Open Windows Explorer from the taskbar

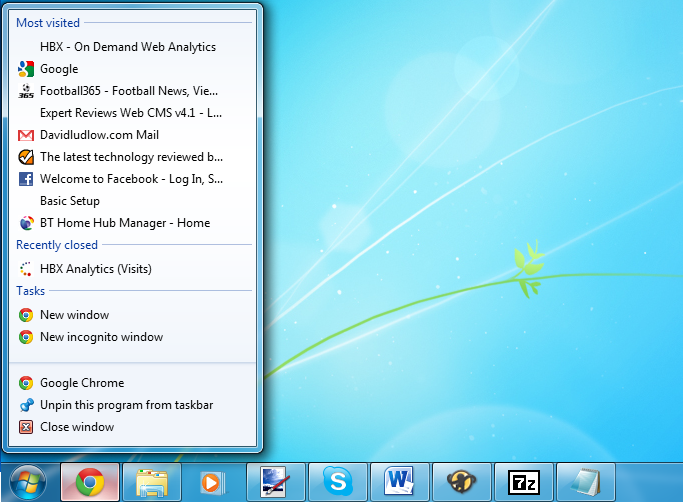click(152, 482)
